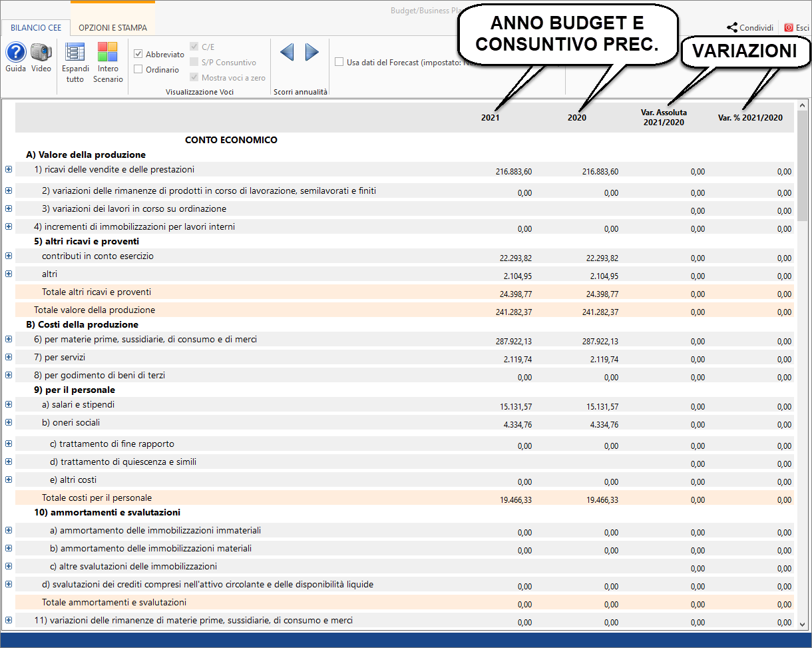Click the scrollbar up arrow
The image size is (812, 648).
801,106
